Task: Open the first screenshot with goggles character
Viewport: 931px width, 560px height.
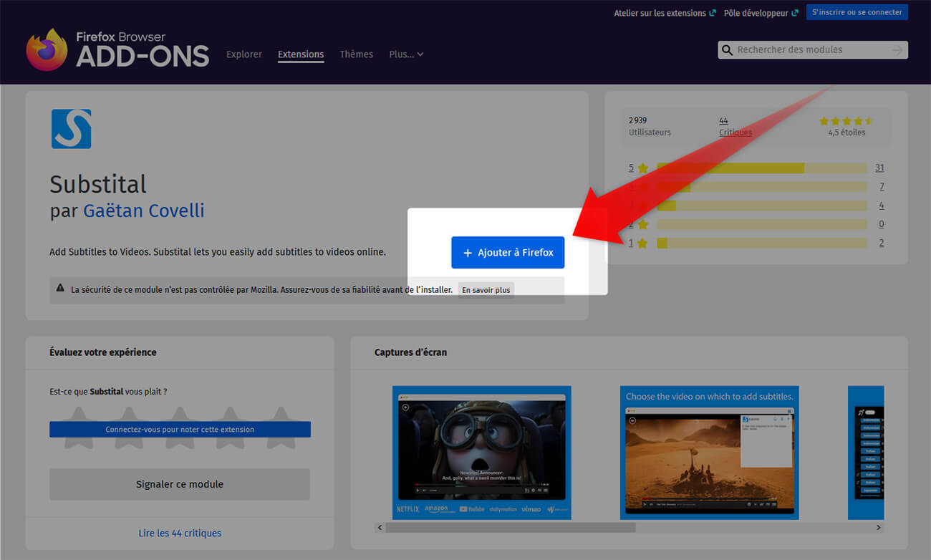Action: point(482,453)
